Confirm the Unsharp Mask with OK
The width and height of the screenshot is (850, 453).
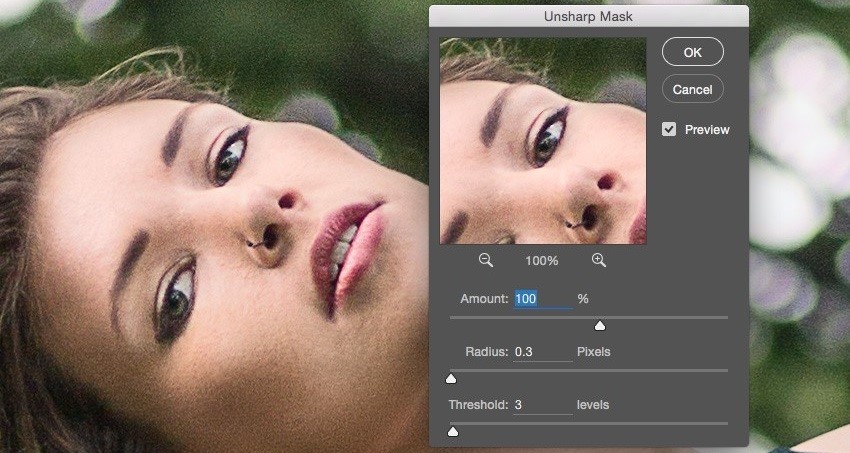pyautogui.click(x=692, y=52)
